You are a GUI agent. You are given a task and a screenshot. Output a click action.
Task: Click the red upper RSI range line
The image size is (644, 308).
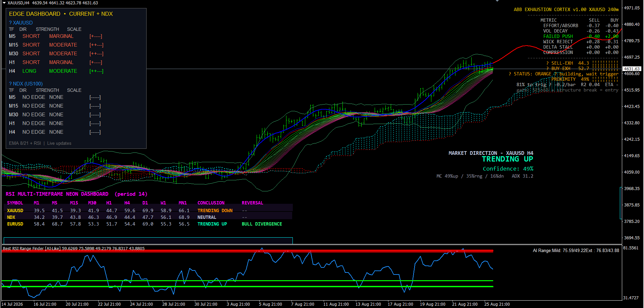pyautogui.click(x=248, y=251)
